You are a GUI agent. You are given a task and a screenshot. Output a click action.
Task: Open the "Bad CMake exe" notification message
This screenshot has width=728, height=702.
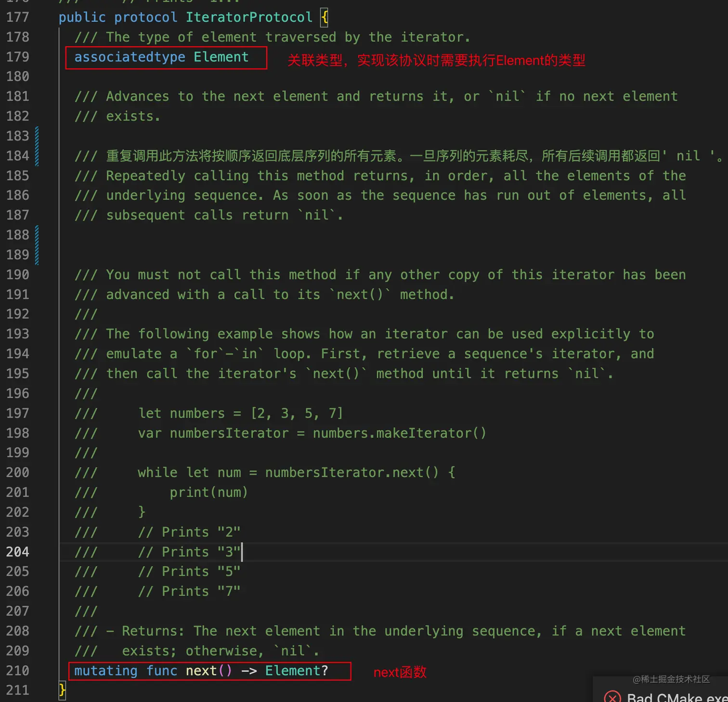click(677, 698)
